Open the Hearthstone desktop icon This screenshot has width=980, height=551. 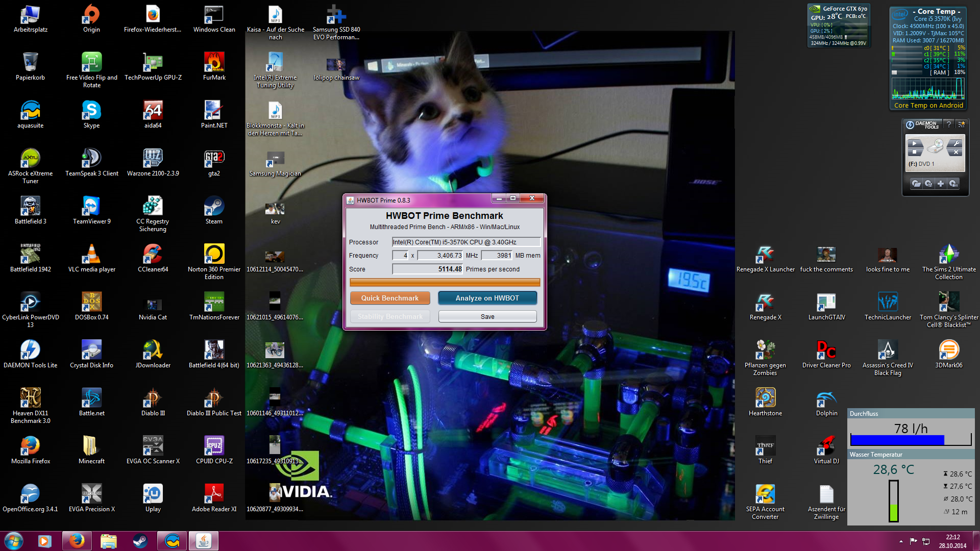click(x=765, y=403)
